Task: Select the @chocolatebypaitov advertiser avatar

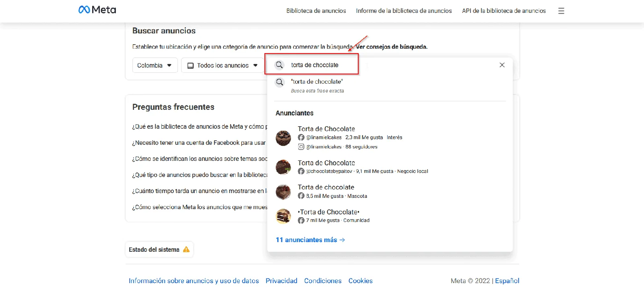Action: [283, 167]
